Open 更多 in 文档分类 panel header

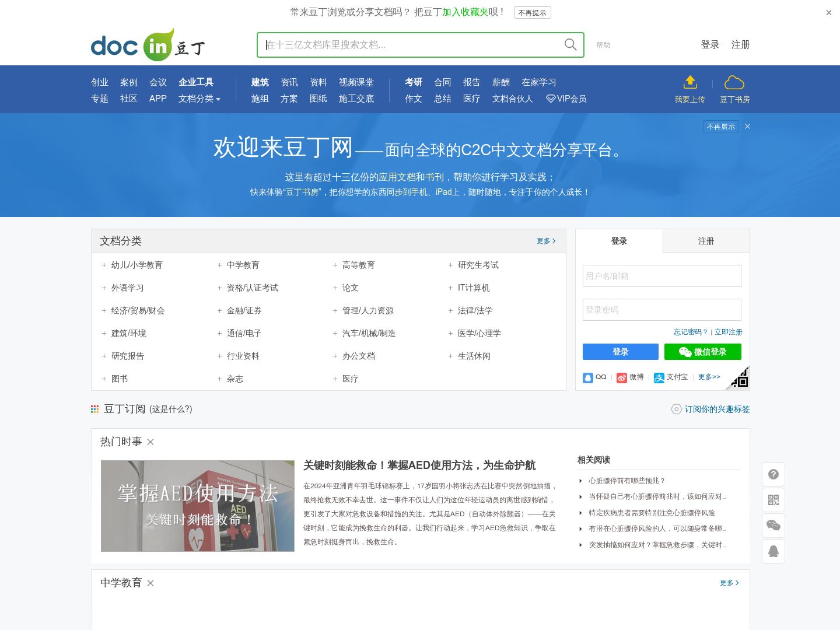pos(546,241)
